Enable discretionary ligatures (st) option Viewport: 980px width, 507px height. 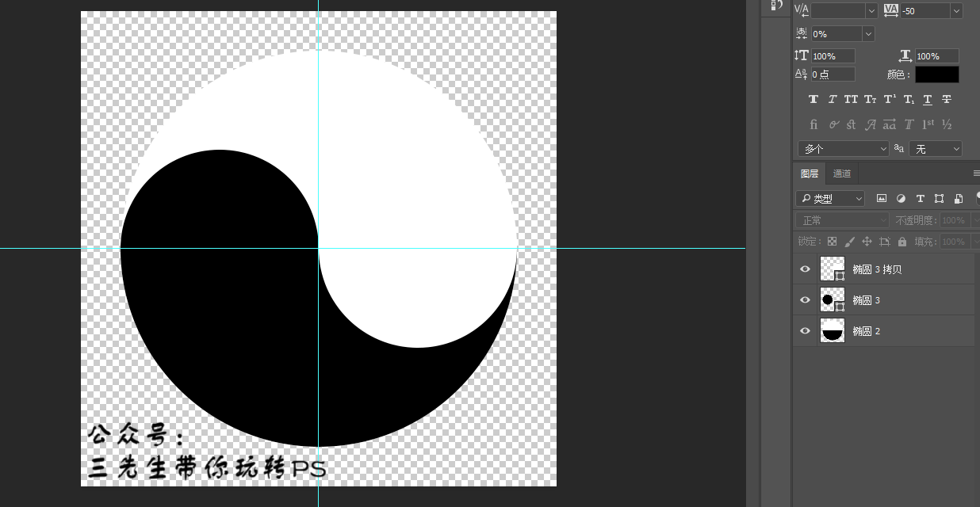[x=852, y=125]
